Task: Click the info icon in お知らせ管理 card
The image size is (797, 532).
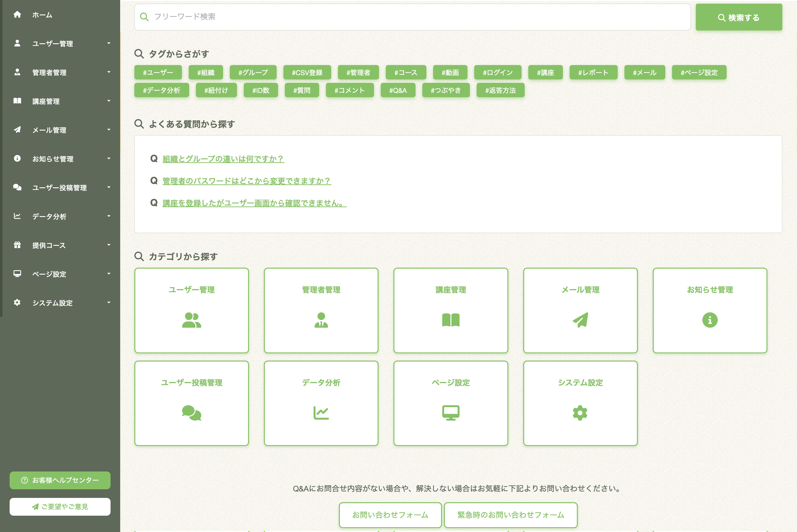Action: tap(710, 320)
